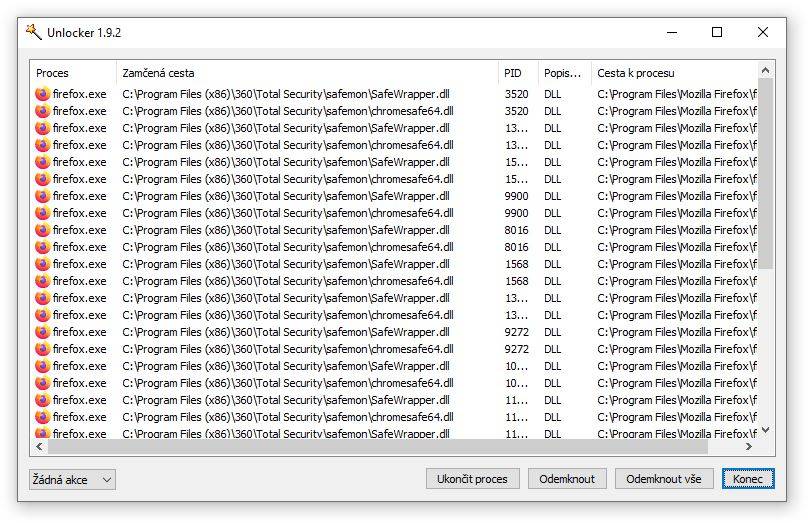Sort by the Popis... column header

tap(565, 73)
